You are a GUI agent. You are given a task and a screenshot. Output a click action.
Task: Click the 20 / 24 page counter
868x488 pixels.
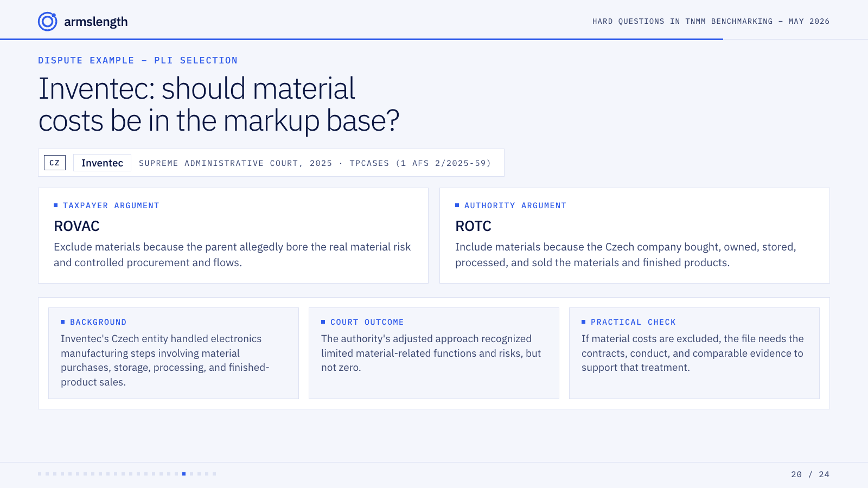(810, 474)
